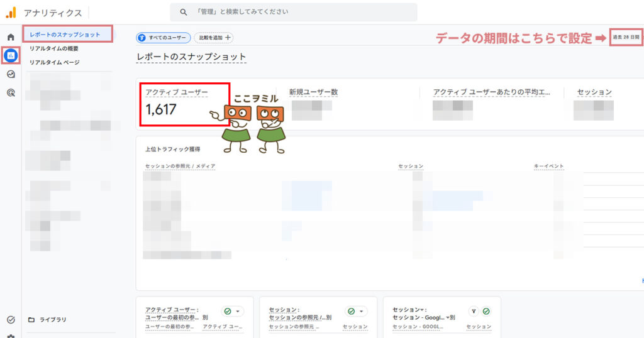Select the アクティブ ユーザー 1,617 metric tab
This screenshot has width=644, height=338.
coord(185,104)
